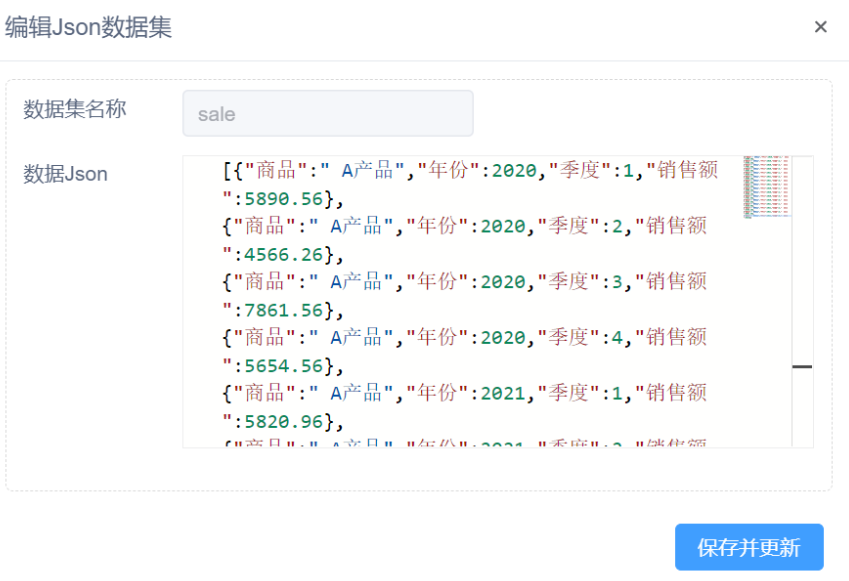Close the 编辑Json数据集 dialog

point(820,27)
